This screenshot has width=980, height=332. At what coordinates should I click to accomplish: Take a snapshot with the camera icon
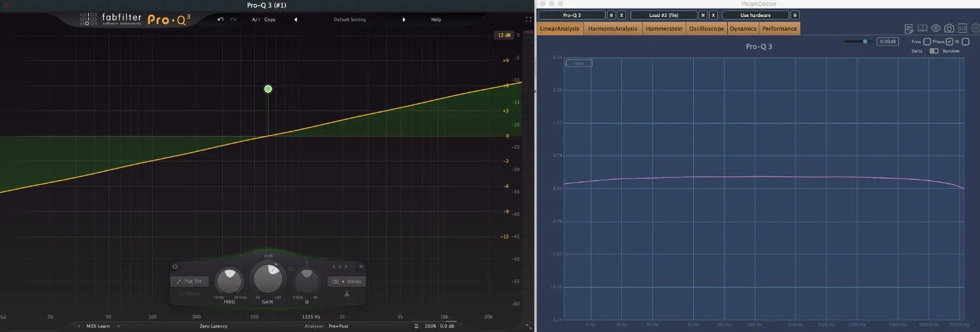pyautogui.click(x=949, y=28)
